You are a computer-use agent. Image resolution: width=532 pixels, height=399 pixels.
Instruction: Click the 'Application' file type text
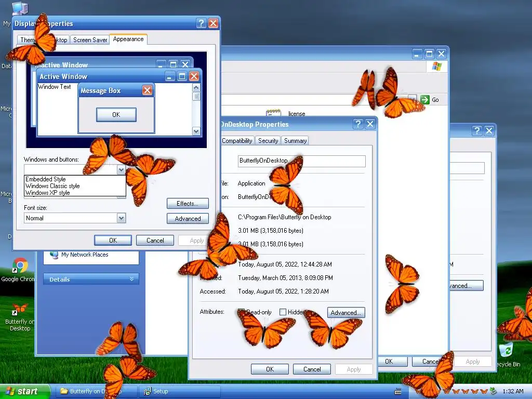[x=251, y=183]
